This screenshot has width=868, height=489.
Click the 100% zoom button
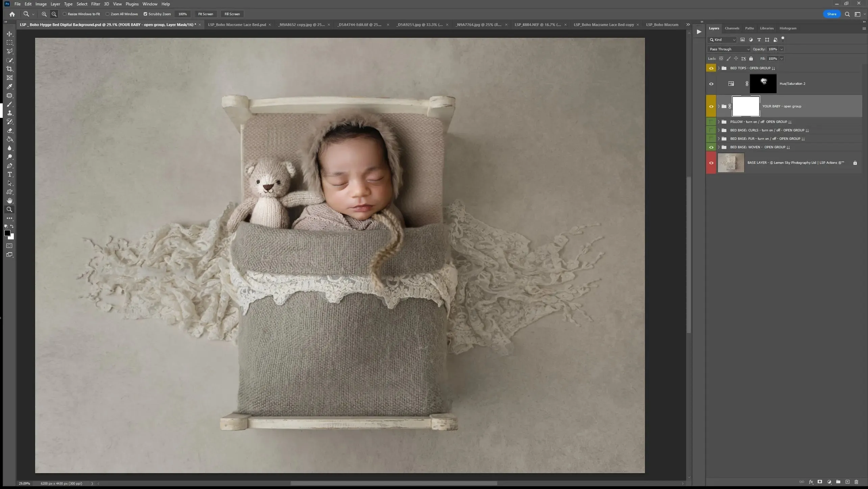coord(183,14)
